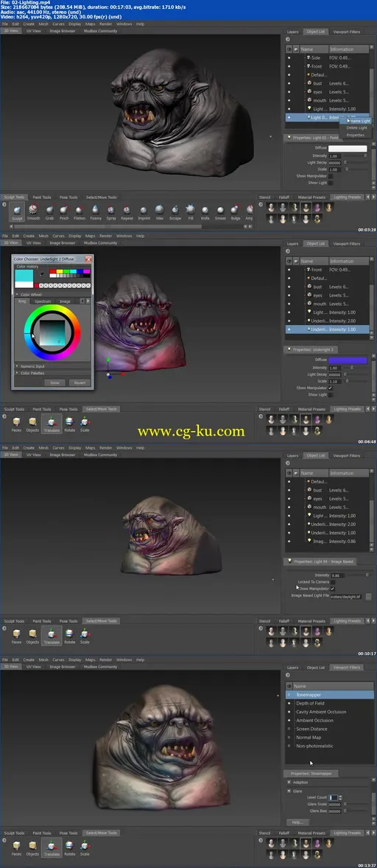The image size is (377, 868).
Task: Select the Cavity Ambient Occlusion row name
Action: click(321, 712)
